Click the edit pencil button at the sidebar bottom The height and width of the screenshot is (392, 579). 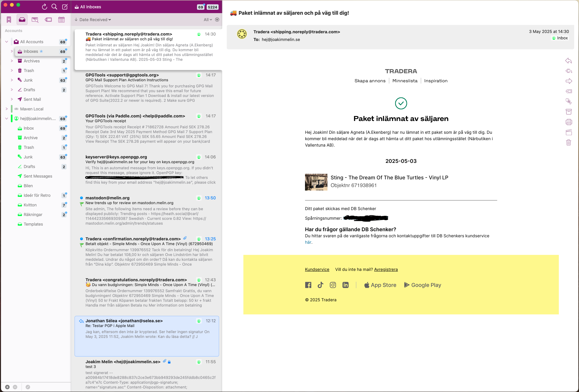pyautogui.click(x=28, y=387)
